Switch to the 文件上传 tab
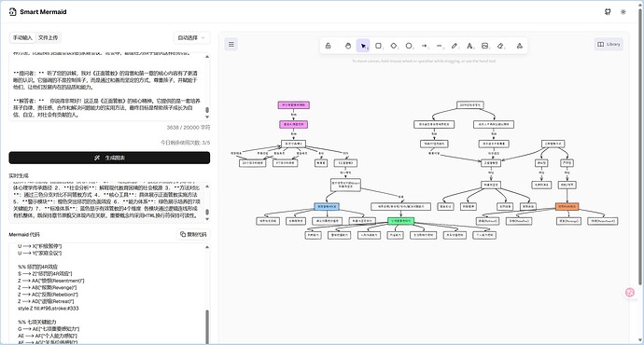 pyautogui.click(x=48, y=37)
